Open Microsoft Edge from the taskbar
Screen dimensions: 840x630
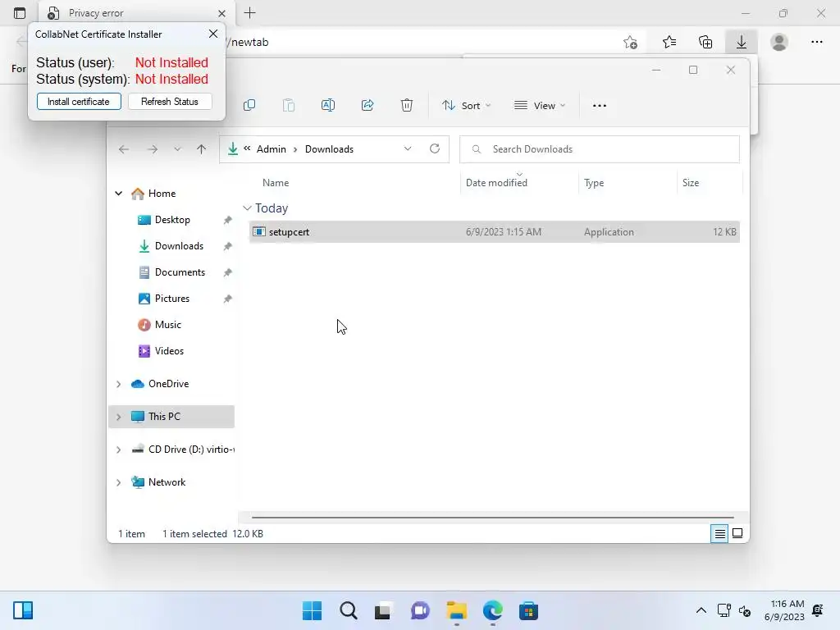click(x=493, y=610)
